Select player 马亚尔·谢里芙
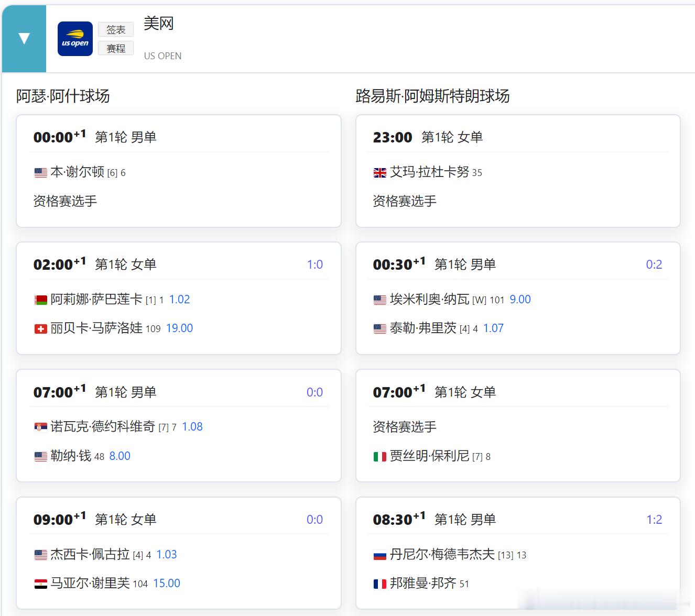Screen dimensions: 695x616 90,583
